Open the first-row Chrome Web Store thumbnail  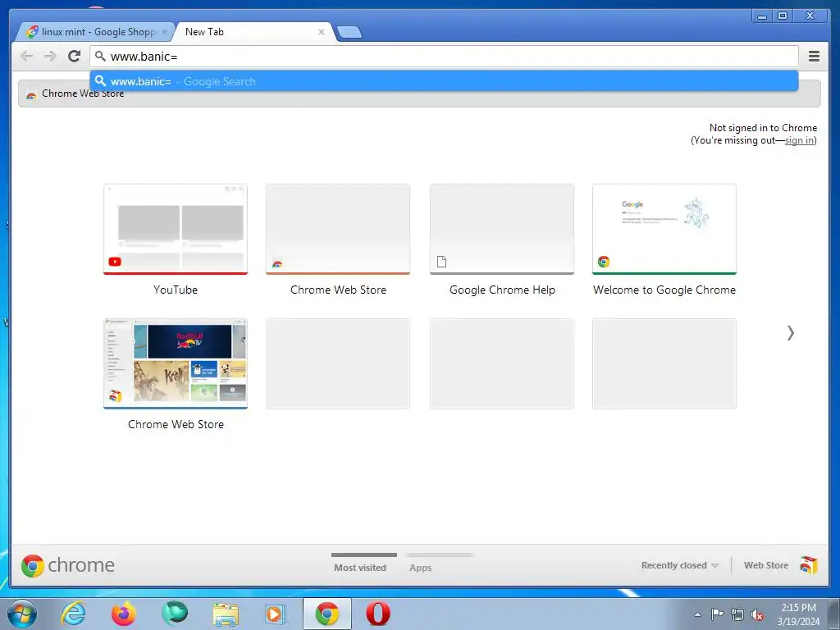[x=338, y=230]
